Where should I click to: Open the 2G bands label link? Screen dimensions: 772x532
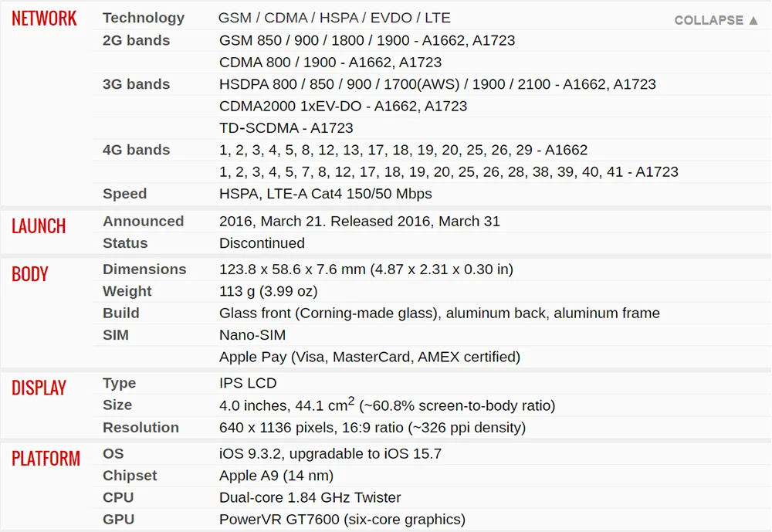(x=136, y=40)
